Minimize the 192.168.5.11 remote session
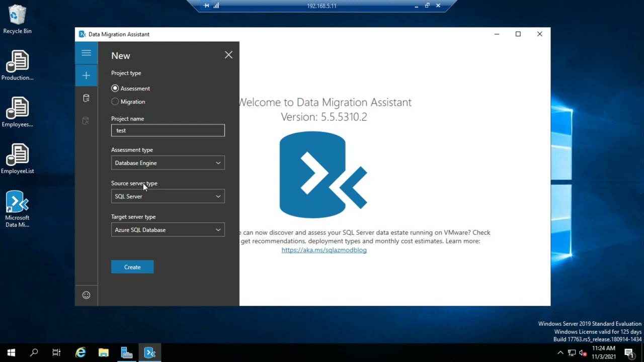The height and width of the screenshot is (362, 644). tap(417, 6)
